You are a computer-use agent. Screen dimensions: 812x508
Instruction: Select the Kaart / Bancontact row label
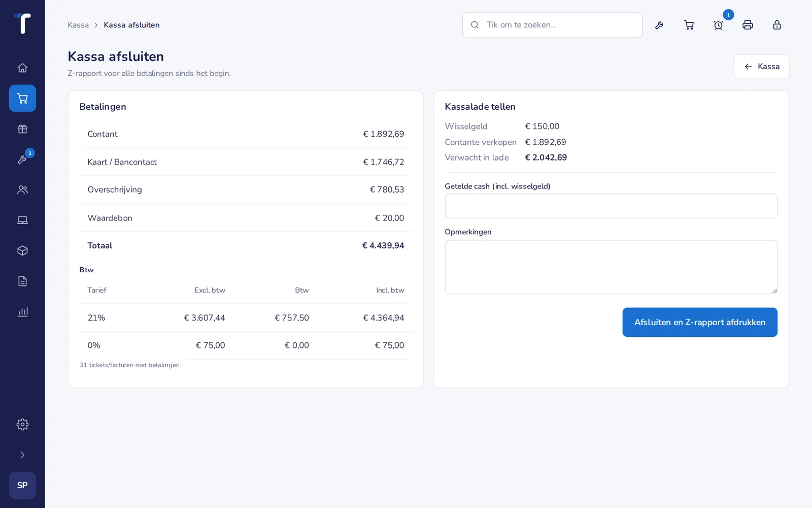(122, 162)
